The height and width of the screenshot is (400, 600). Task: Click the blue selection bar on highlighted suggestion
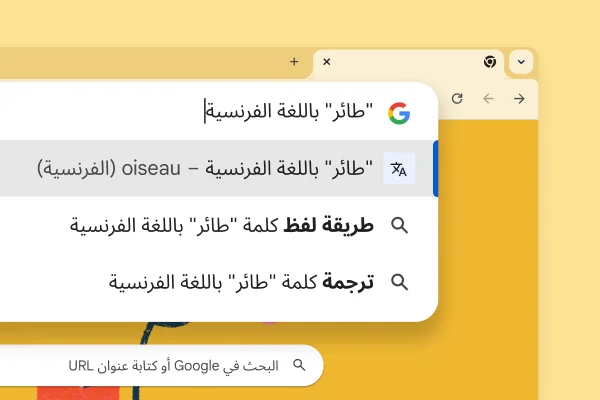[435, 169]
